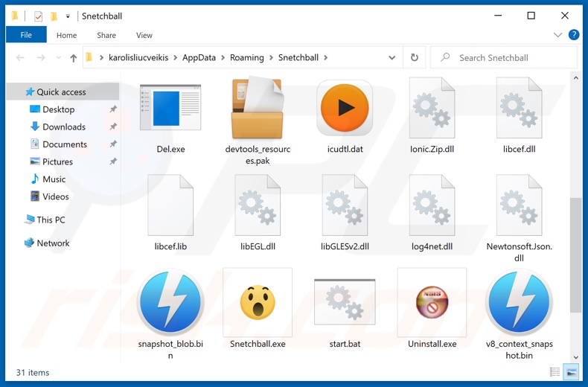The image size is (588, 387).
Task: Select devtools_resources.pak archive icon
Action: [258, 107]
